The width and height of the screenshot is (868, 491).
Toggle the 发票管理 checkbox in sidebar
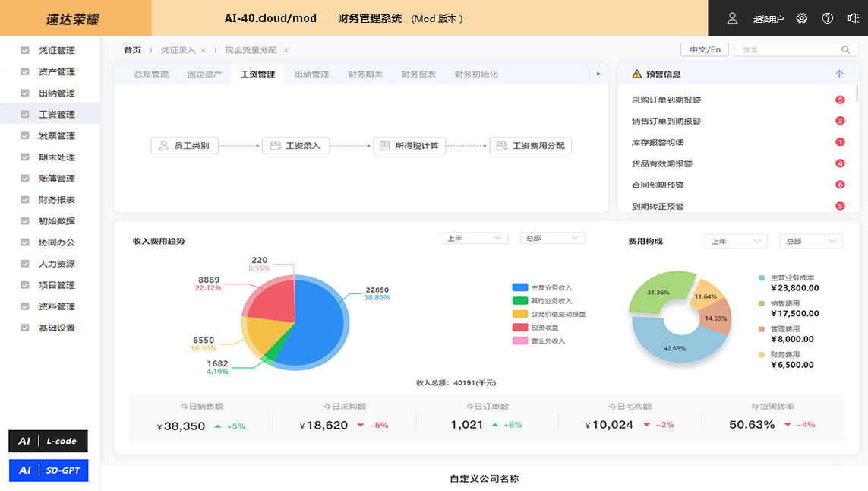click(x=25, y=136)
